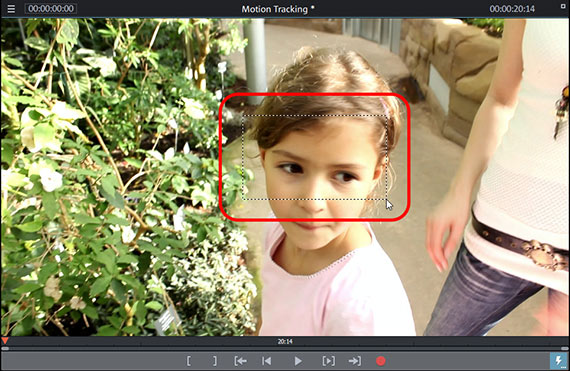Image resolution: width=570 pixels, height=371 pixels.
Task: Click the left handle of the zoom scrollbar
Action: (x=5, y=348)
